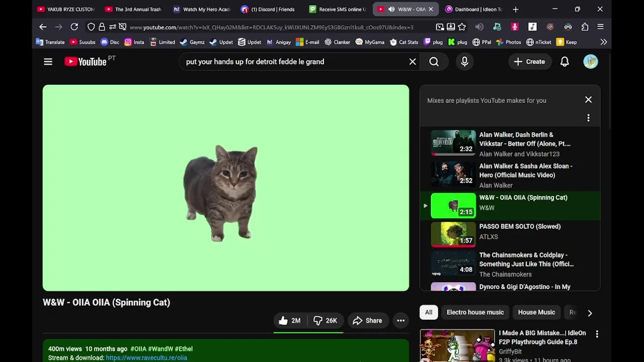Viewport: 644px width, 362px height.
Task: Open the browser extensions puzzle icon
Action: (585, 27)
